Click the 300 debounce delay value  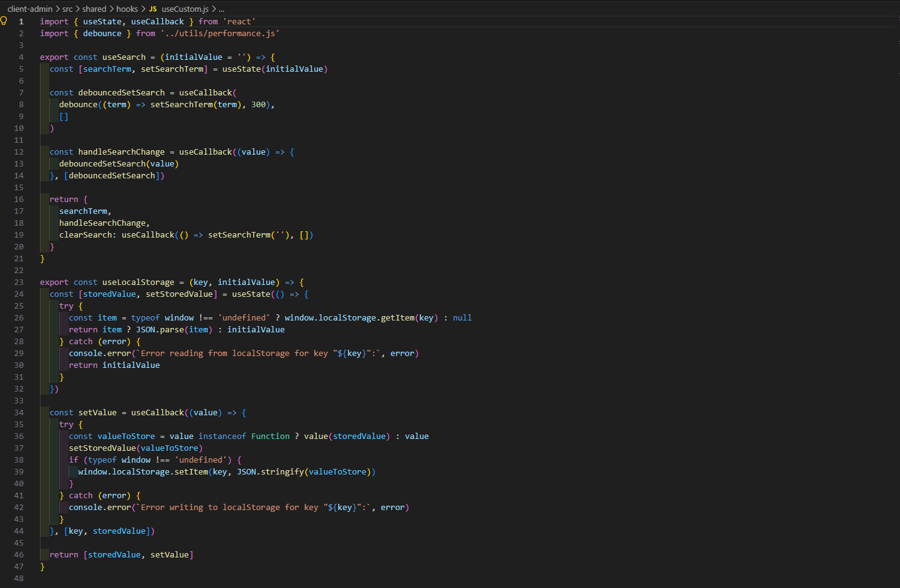259,104
